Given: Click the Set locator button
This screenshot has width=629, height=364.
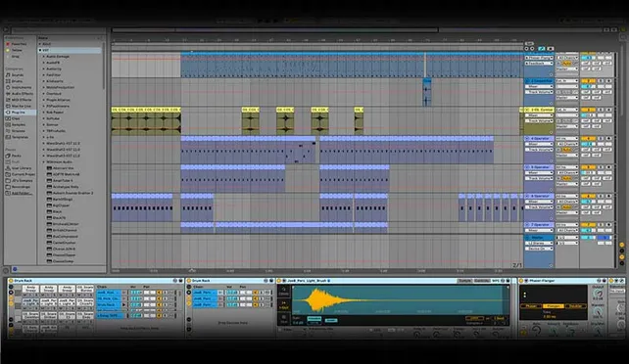Looking at the screenshot, I should [x=529, y=44].
